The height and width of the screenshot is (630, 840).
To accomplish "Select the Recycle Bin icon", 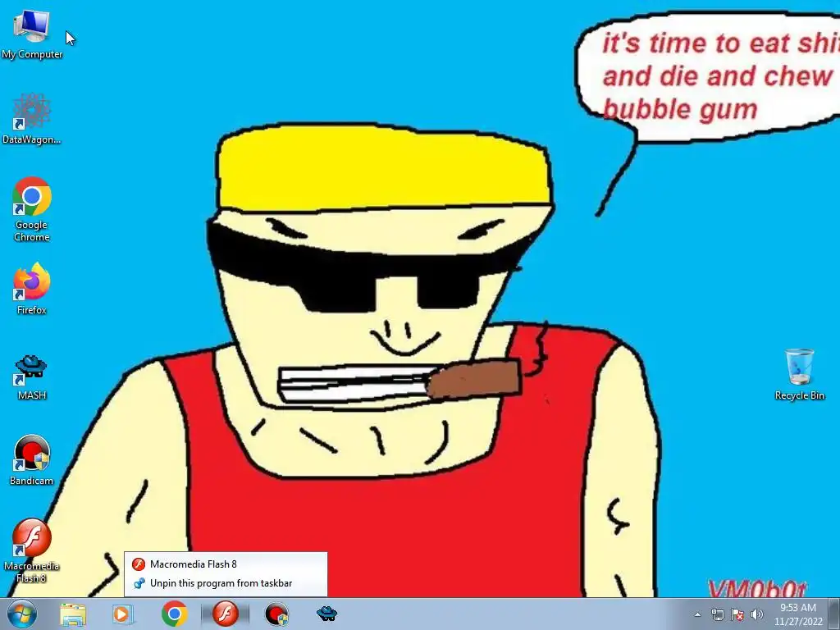I will pos(799,374).
